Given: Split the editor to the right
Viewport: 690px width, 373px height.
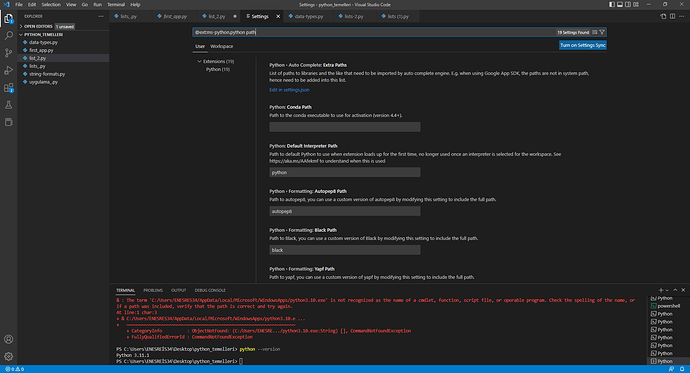Looking at the screenshot, I should (x=672, y=16).
